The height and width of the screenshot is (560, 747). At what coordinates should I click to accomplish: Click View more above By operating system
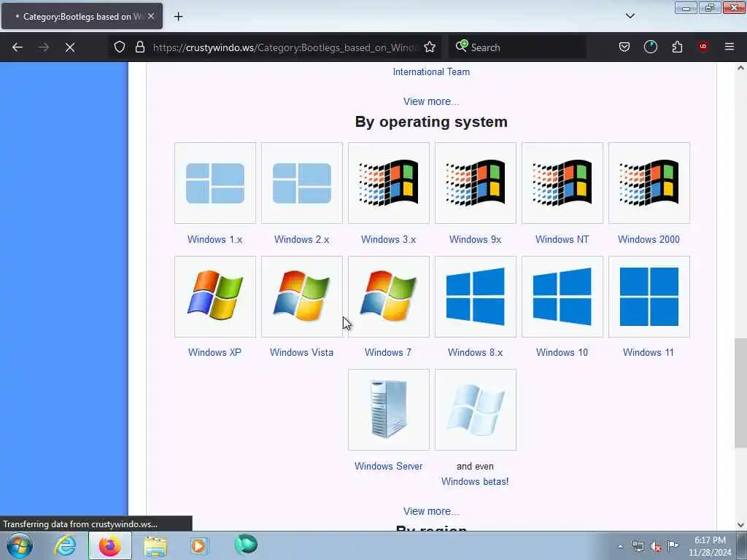(431, 101)
